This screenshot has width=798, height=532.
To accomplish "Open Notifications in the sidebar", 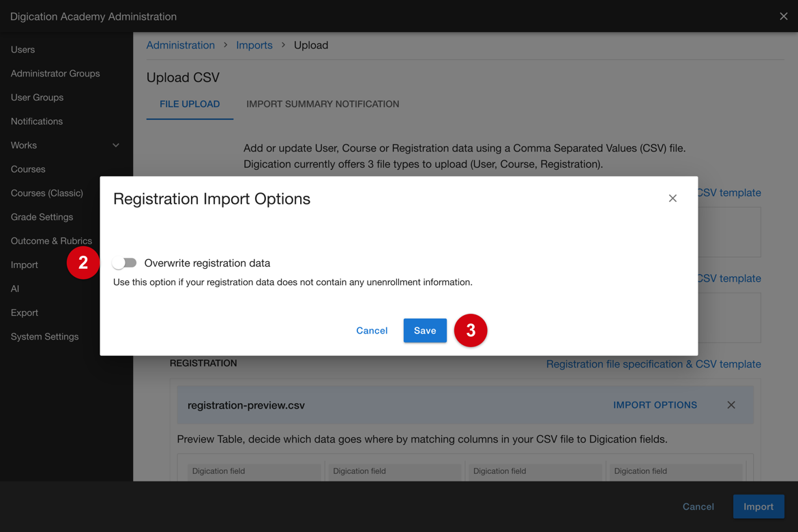I will 37,121.
